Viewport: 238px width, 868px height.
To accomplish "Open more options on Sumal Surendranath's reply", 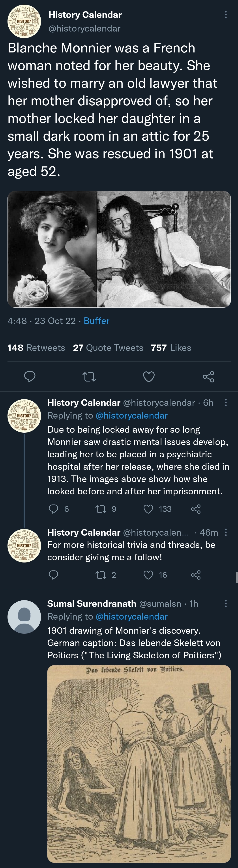I will click(x=225, y=603).
